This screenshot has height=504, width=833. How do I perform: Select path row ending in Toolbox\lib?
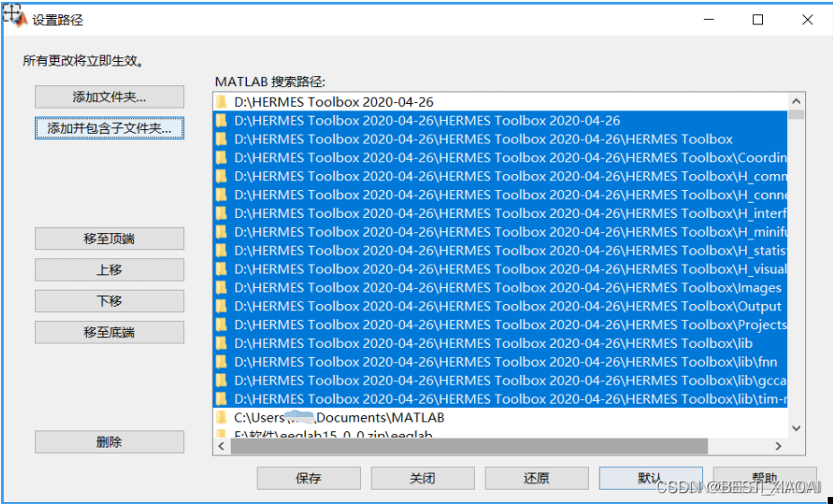pyautogui.click(x=501, y=343)
